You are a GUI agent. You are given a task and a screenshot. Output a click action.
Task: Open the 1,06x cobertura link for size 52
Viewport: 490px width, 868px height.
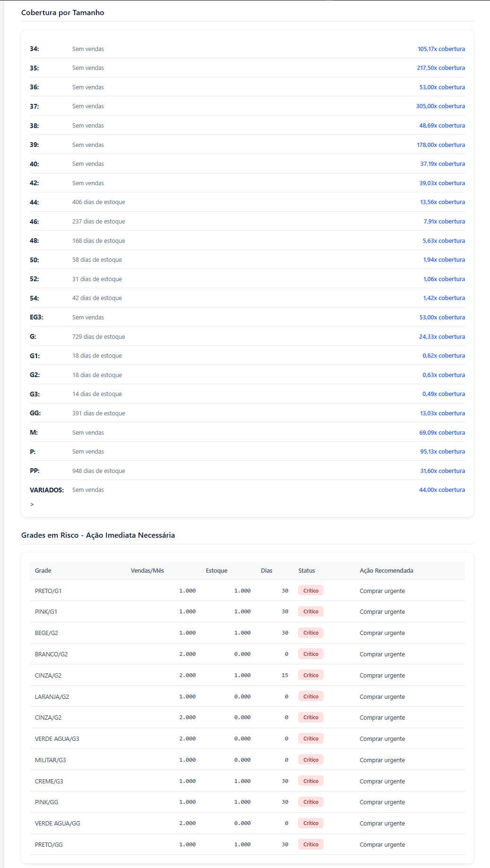(444, 279)
